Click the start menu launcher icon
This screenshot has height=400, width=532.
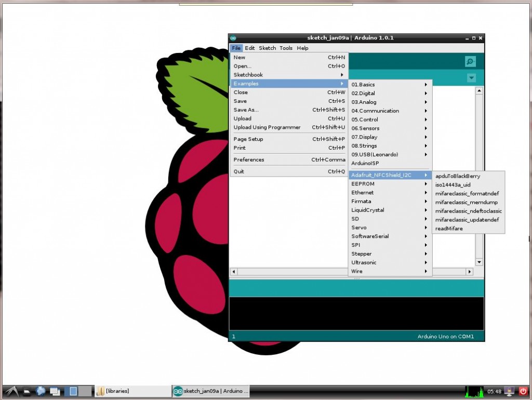coord(11,391)
